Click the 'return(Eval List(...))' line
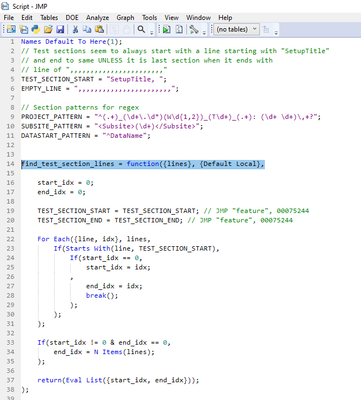 tap(118, 380)
